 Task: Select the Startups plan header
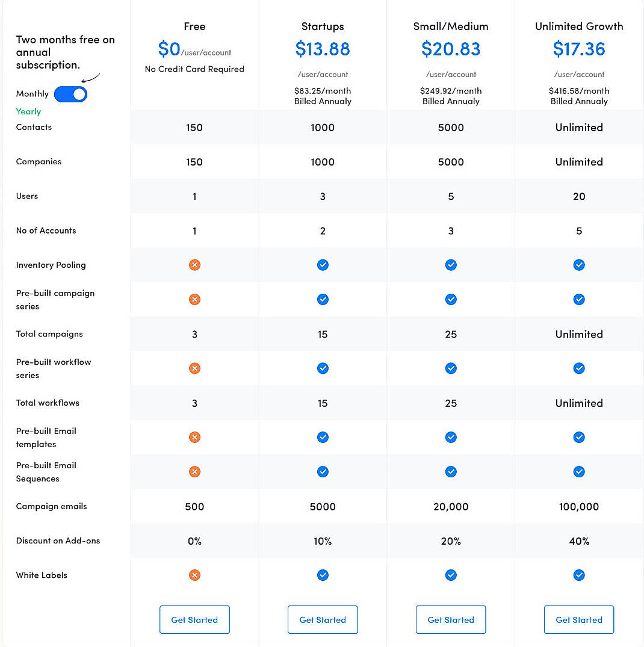(x=323, y=26)
